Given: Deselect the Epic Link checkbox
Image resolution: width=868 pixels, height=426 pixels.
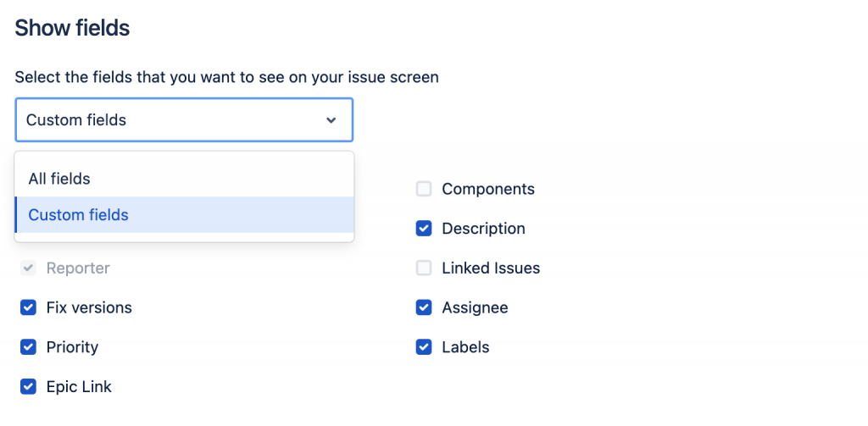Looking at the screenshot, I should click(29, 387).
